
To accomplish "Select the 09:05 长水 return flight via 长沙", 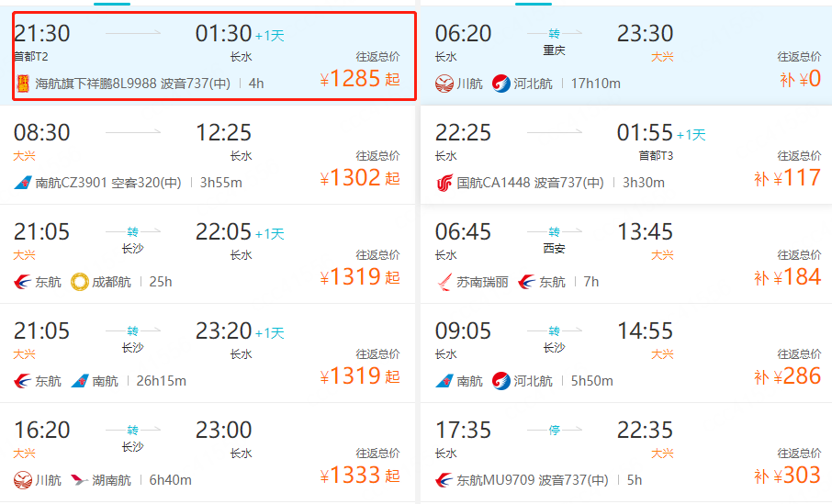I will [626, 353].
